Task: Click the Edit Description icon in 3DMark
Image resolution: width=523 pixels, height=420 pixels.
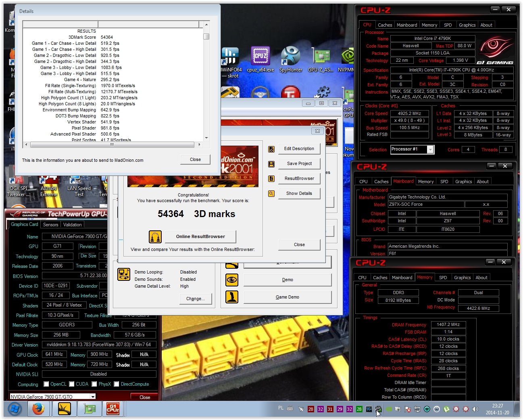Action: pyautogui.click(x=271, y=149)
